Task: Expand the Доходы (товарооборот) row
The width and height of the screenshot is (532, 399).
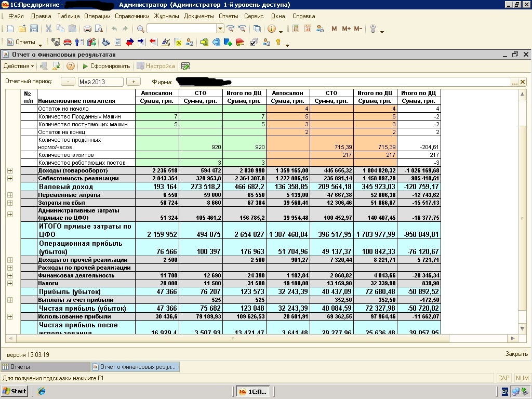Action: coord(10,170)
